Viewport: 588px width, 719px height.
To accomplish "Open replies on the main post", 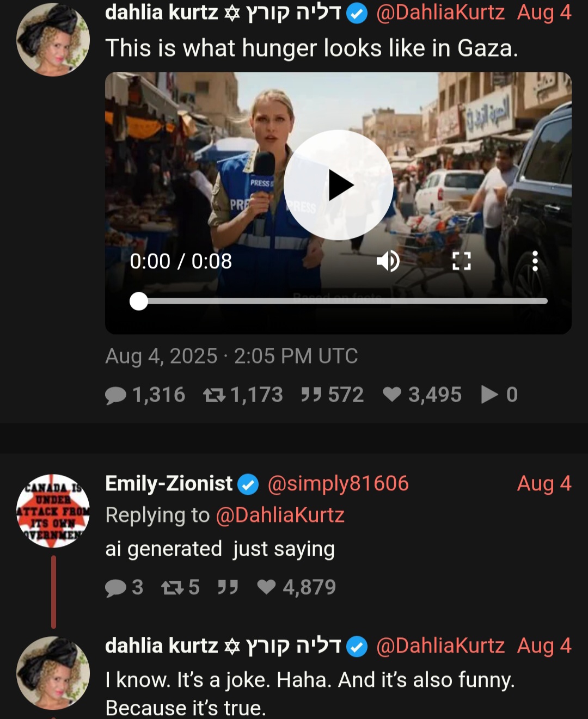I will point(116,395).
